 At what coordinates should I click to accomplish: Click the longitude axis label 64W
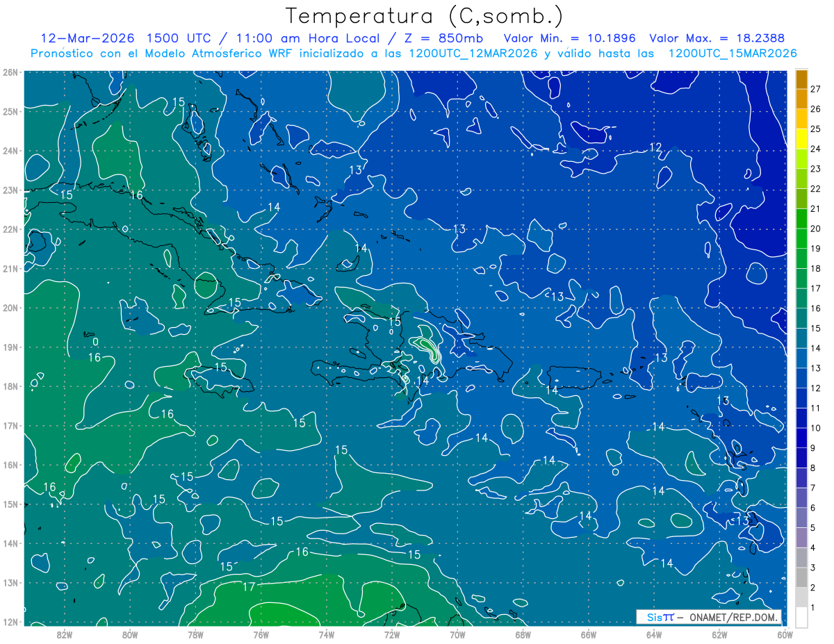click(x=653, y=634)
